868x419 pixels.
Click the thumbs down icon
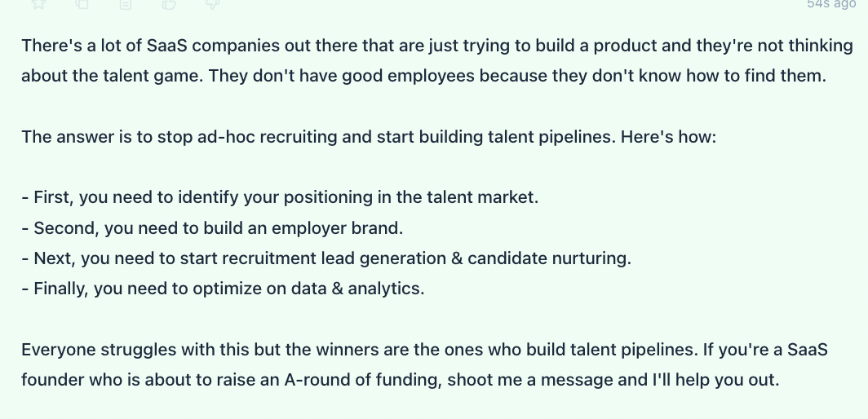point(213,3)
